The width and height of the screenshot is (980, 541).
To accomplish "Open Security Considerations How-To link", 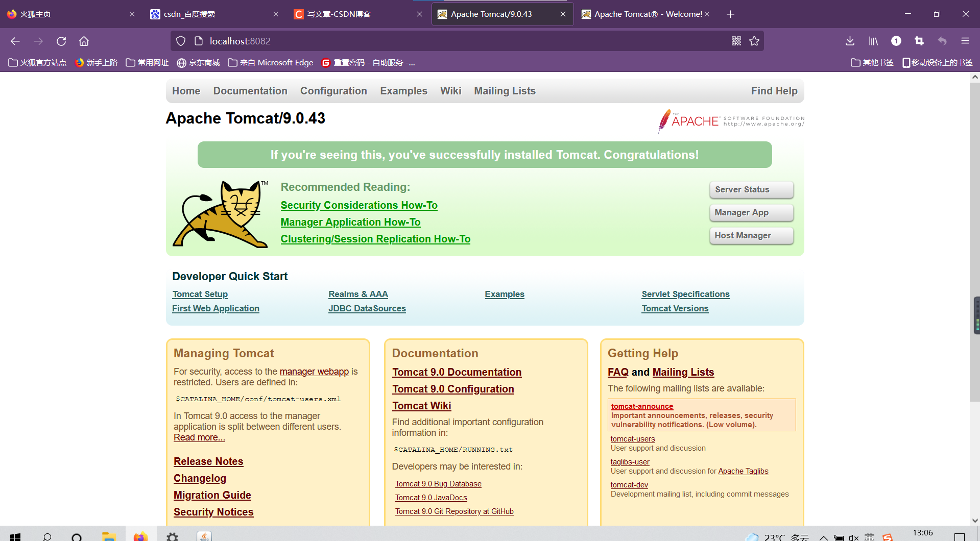I will tap(359, 205).
